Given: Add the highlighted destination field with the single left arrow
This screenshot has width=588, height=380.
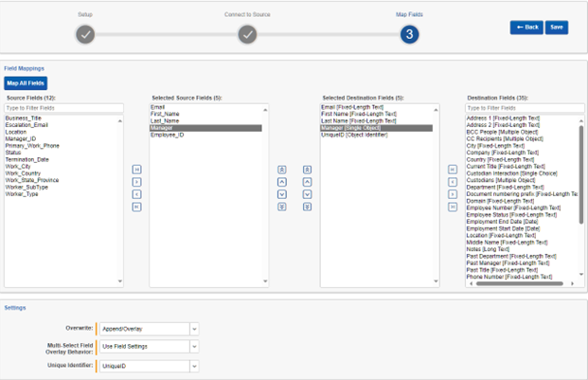Looking at the screenshot, I should point(453,182).
